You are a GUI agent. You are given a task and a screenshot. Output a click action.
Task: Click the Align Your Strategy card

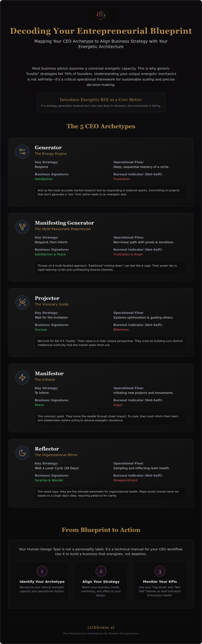[x=101, y=581]
